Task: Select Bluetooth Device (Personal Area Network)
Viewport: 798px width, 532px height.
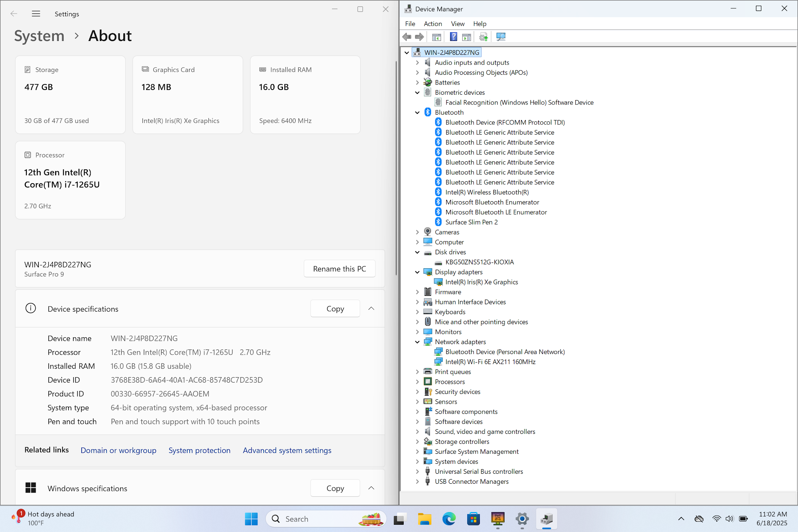Action: pyautogui.click(x=505, y=352)
